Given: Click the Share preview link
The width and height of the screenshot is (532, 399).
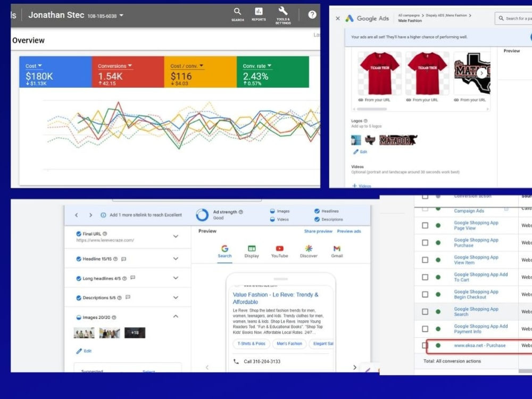Looking at the screenshot, I should pyautogui.click(x=318, y=231).
